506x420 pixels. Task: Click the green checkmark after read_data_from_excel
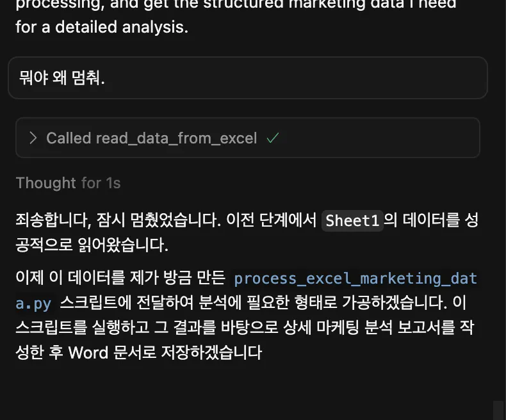[272, 138]
